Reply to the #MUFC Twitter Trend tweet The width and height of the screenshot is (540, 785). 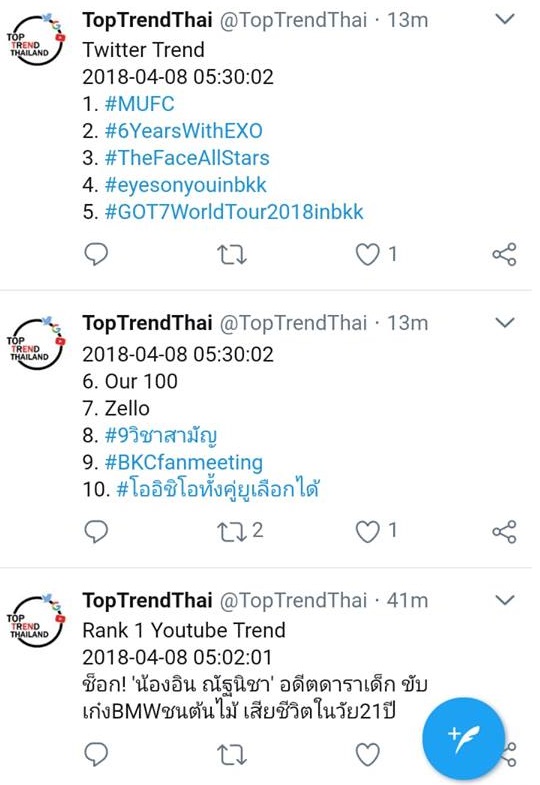click(96, 254)
